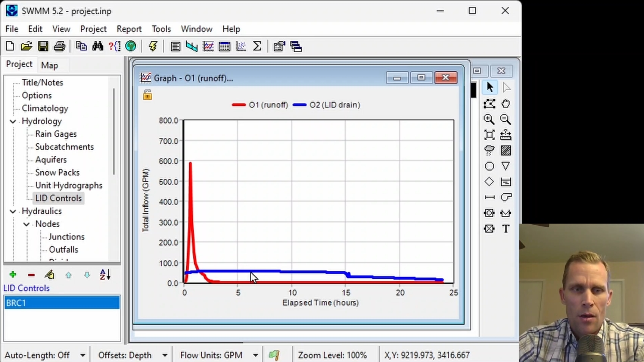The width and height of the screenshot is (644, 362).
Task: Open the Flow Units GPM dropdown
Action: click(255, 355)
